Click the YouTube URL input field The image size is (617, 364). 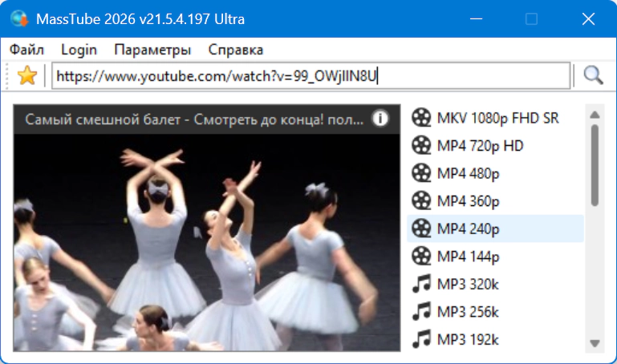click(311, 75)
